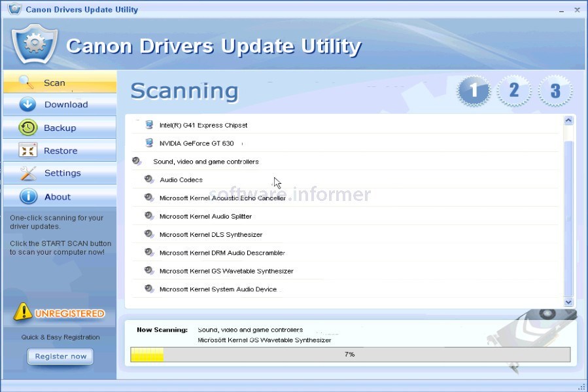Go to the Backup section
The width and height of the screenshot is (588, 392).
coord(60,128)
